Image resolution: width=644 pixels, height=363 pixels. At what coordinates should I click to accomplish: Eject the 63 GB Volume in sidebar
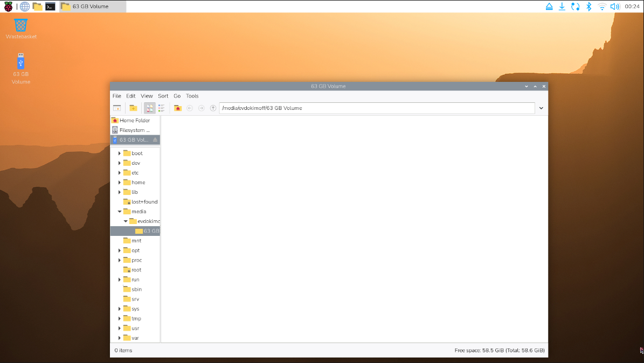coord(155,139)
